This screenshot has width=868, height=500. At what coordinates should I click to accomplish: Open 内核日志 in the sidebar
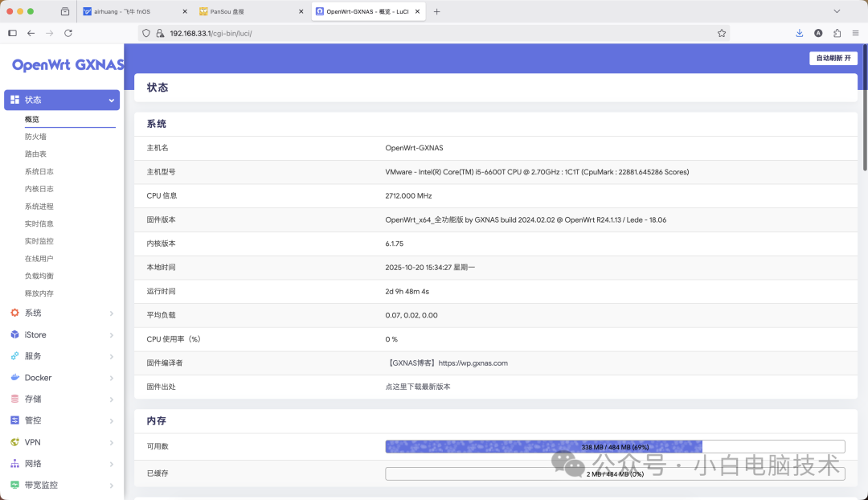[39, 189]
